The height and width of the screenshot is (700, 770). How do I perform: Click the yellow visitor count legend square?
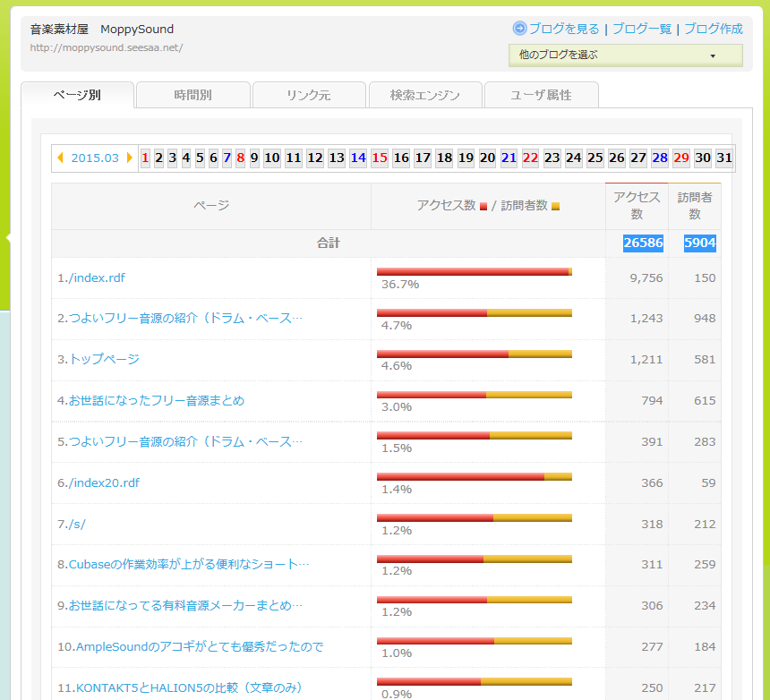555,206
